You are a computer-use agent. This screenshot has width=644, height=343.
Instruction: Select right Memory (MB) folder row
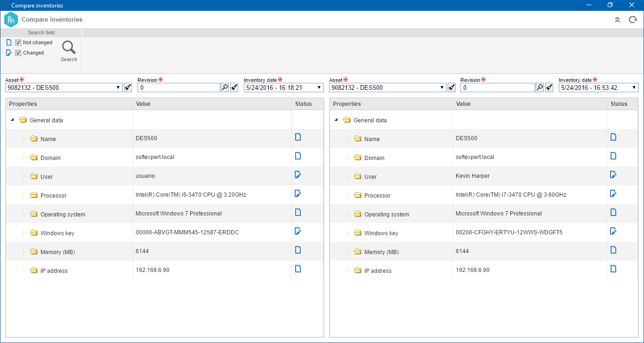point(484,251)
